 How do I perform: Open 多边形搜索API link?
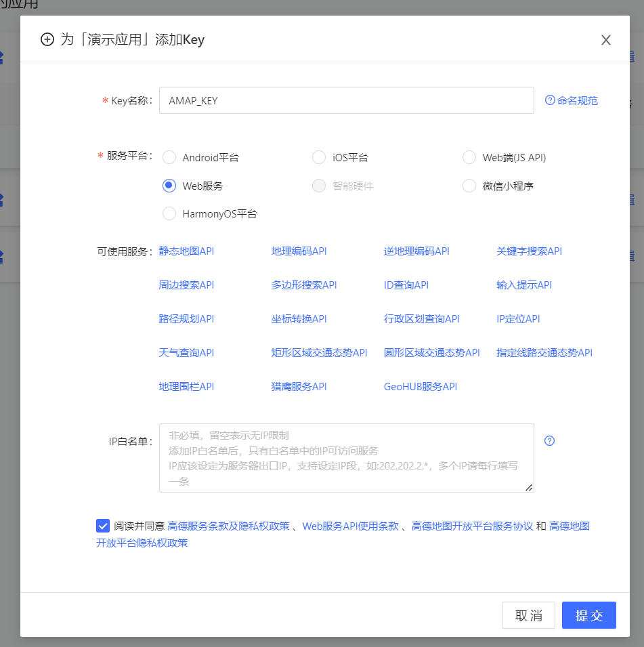point(304,285)
